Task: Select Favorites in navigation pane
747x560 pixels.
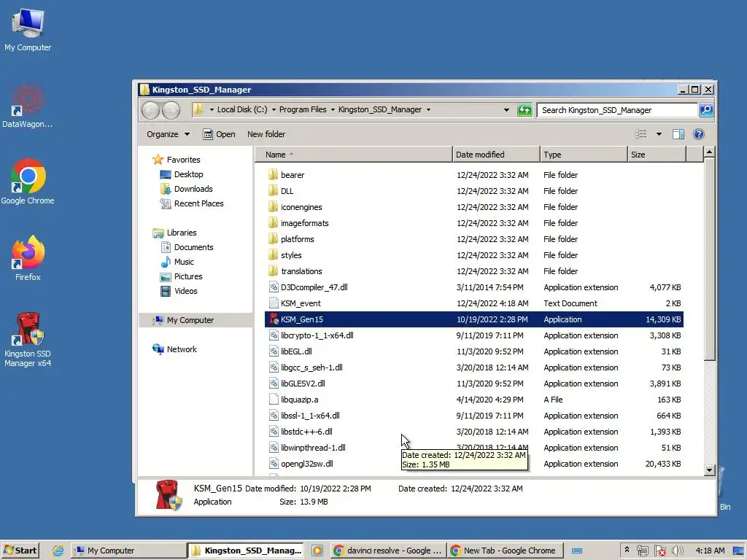Action: pyautogui.click(x=183, y=160)
